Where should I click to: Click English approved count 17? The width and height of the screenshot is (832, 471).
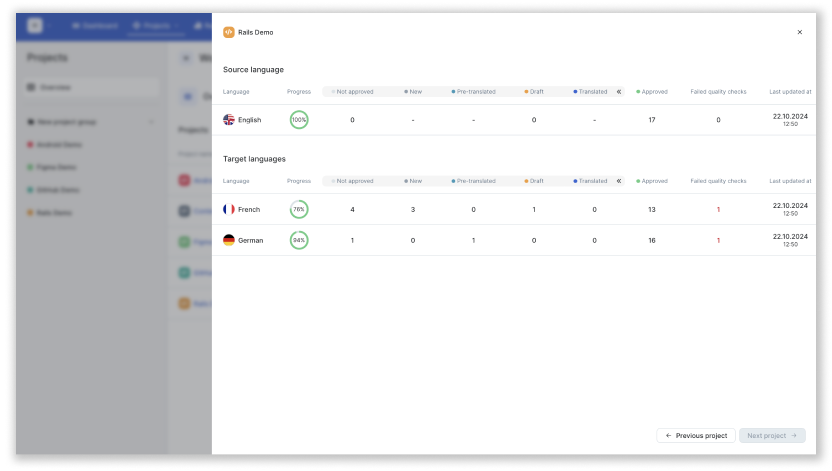pos(652,120)
